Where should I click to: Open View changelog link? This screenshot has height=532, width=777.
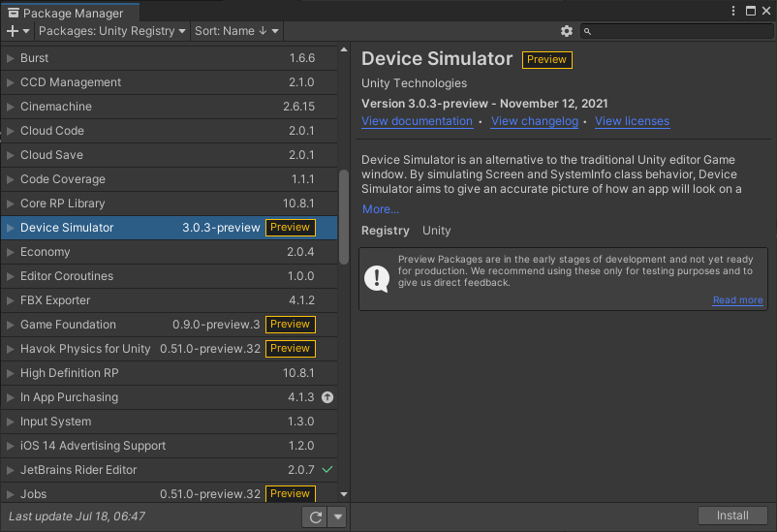[x=534, y=121]
